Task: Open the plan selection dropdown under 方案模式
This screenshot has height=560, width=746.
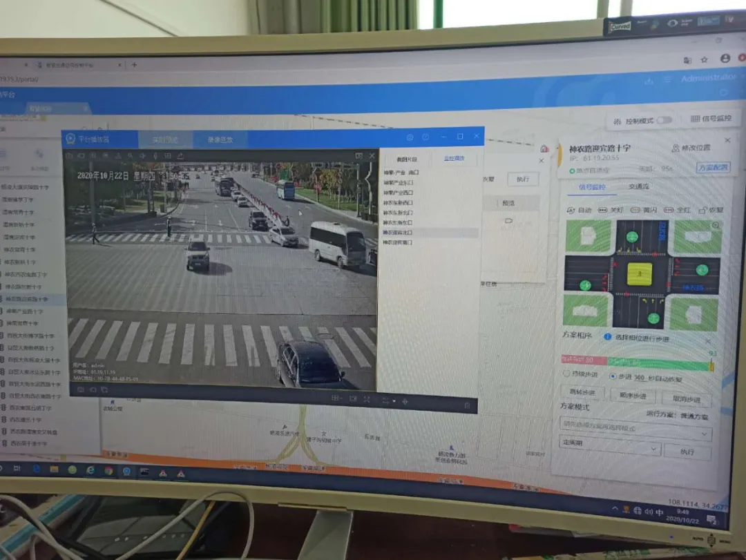Action: [x=635, y=427]
